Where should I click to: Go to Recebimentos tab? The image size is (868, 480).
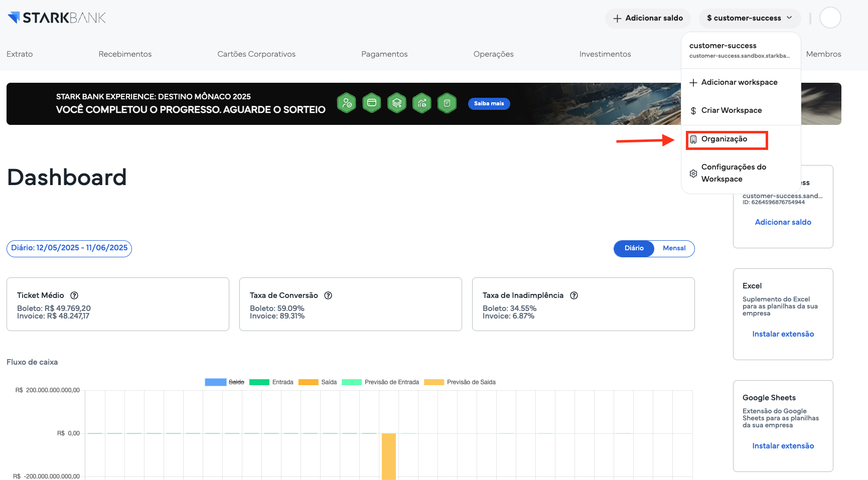[x=125, y=54]
